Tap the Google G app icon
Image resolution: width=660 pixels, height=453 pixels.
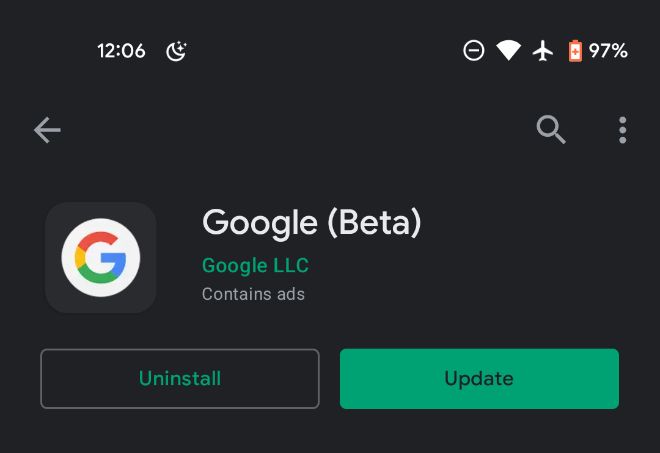(101, 258)
